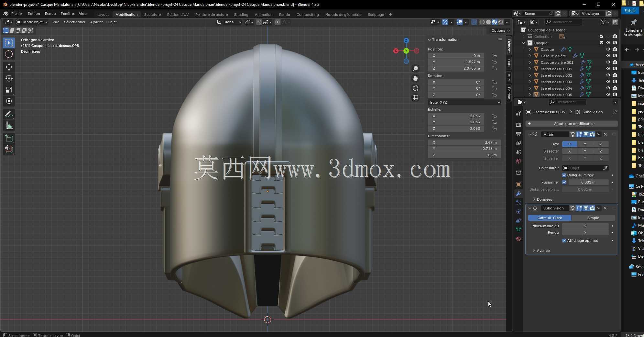Select the Transform tool

pos(9,101)
